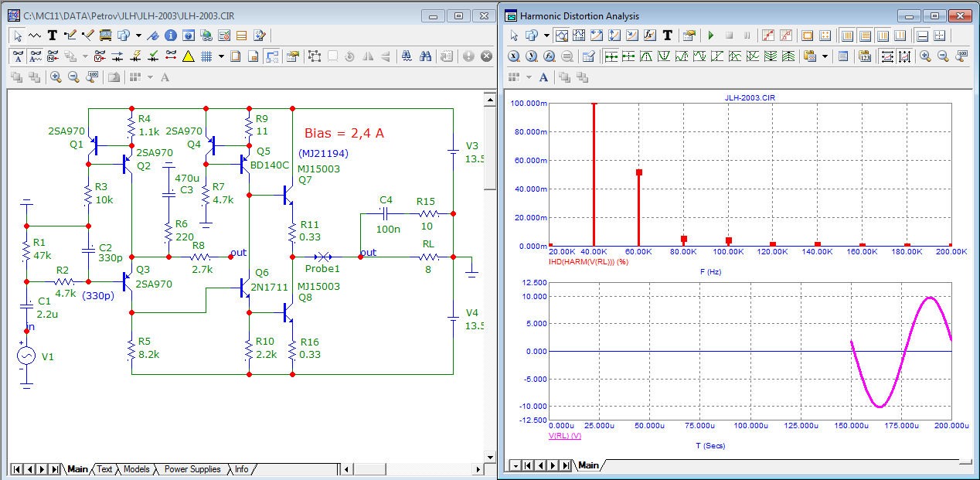
Task: Click the Info mode icon
Action: click(170, 35)
